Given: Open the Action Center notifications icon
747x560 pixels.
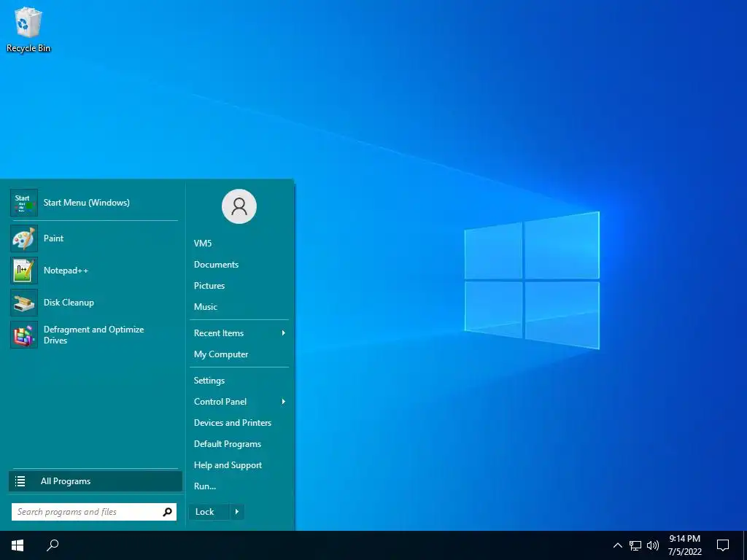Looking at the screenshot, I should coord(723,545).
